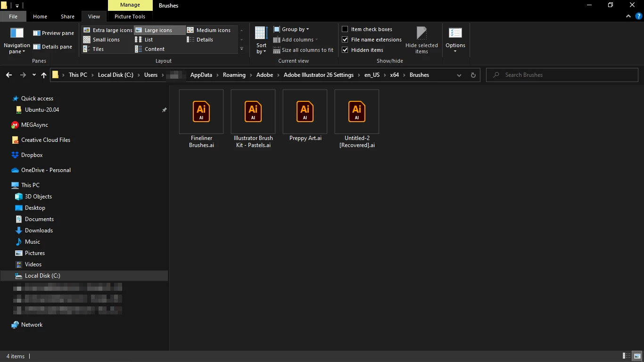644x362 pixels.
Task: Open Pictures in the navigation pane
Action: pyautogui.click(x=35, y=253)
